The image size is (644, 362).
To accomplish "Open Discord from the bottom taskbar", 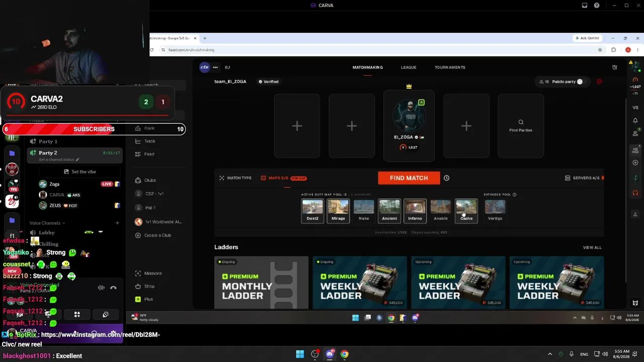I will click(x=330, y=354).
